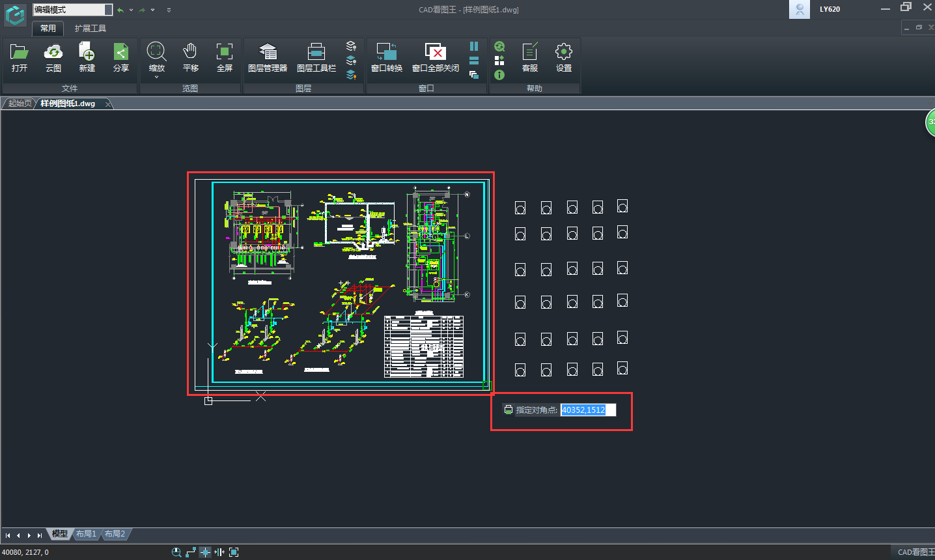Toggle the highlighted snap crosshair in status bar
The image size is (935, 560).
click(x=205, y=552)
